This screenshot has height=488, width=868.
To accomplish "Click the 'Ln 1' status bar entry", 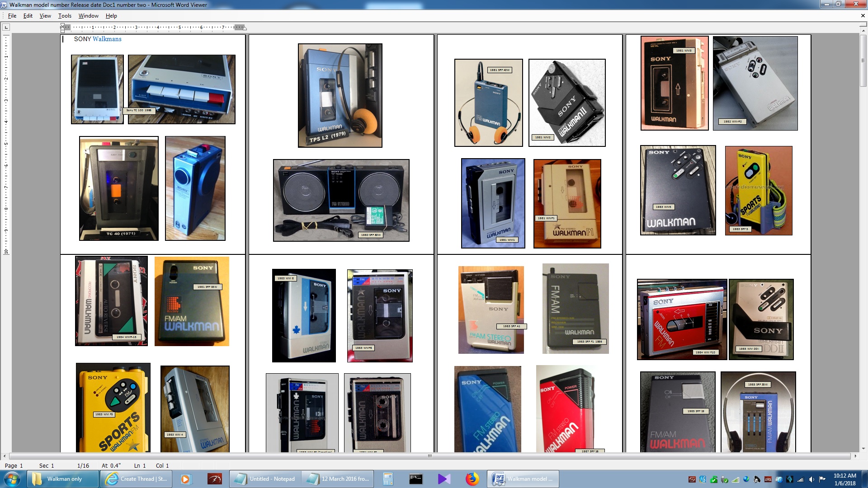I will pos(140,465).
